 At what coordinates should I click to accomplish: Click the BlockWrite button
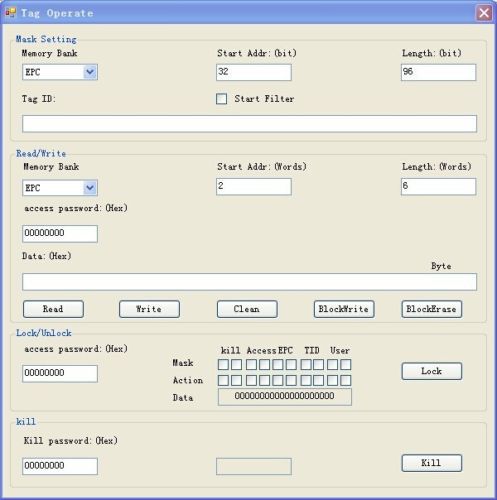tap(344, 309)
